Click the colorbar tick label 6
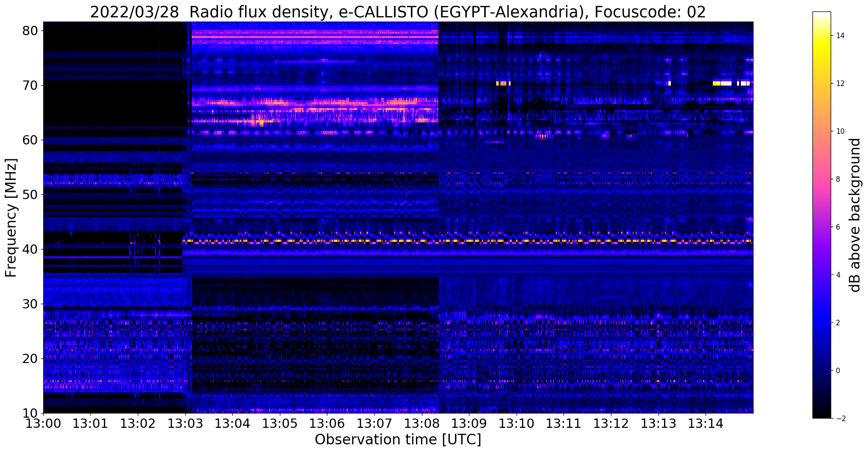This screenshot has width=868, height=452. coord(837,227)
